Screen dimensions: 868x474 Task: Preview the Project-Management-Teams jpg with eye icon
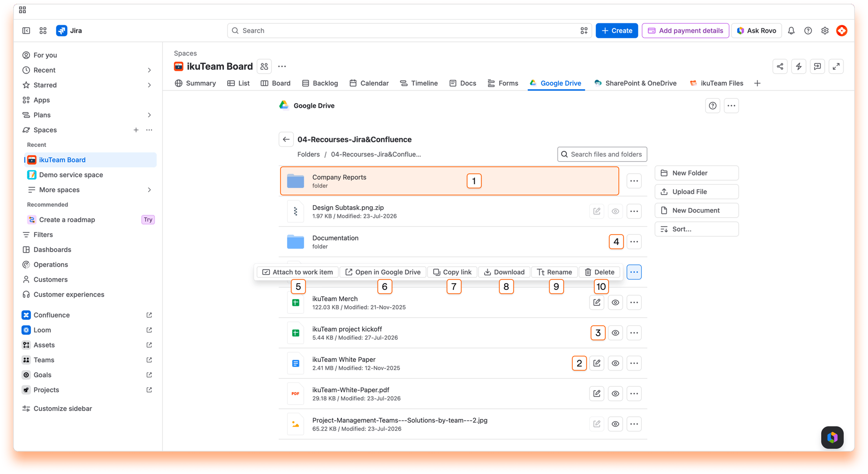tap(615, 424)
